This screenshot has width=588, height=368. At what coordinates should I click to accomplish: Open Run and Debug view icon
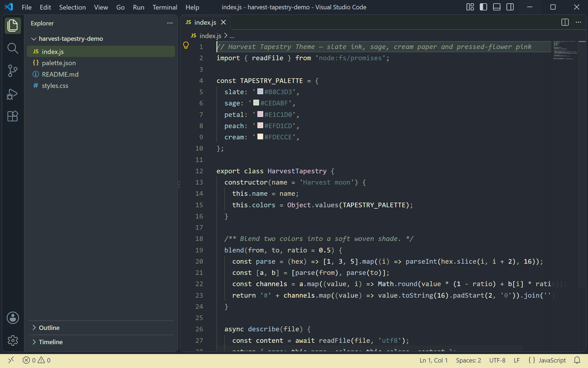point(13,94)
